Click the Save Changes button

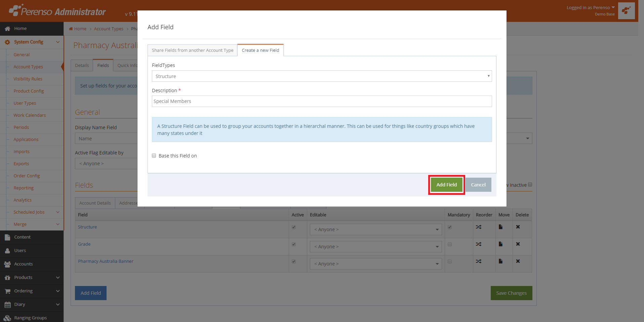512,293
